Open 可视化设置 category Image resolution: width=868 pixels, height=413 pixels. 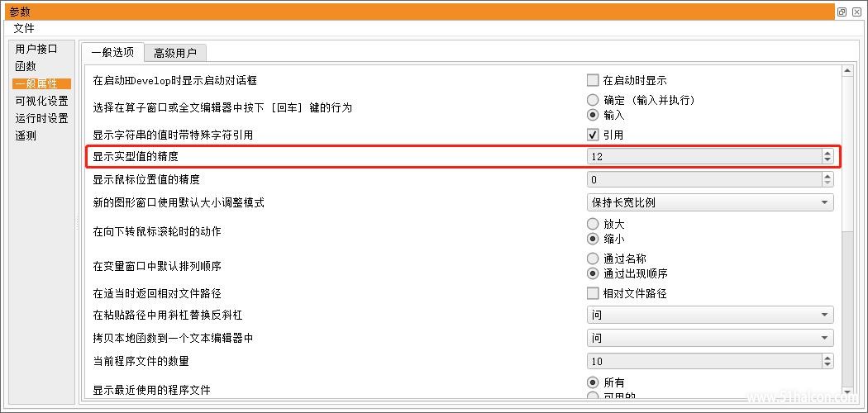pyautogui.click(x=41, y=101)
